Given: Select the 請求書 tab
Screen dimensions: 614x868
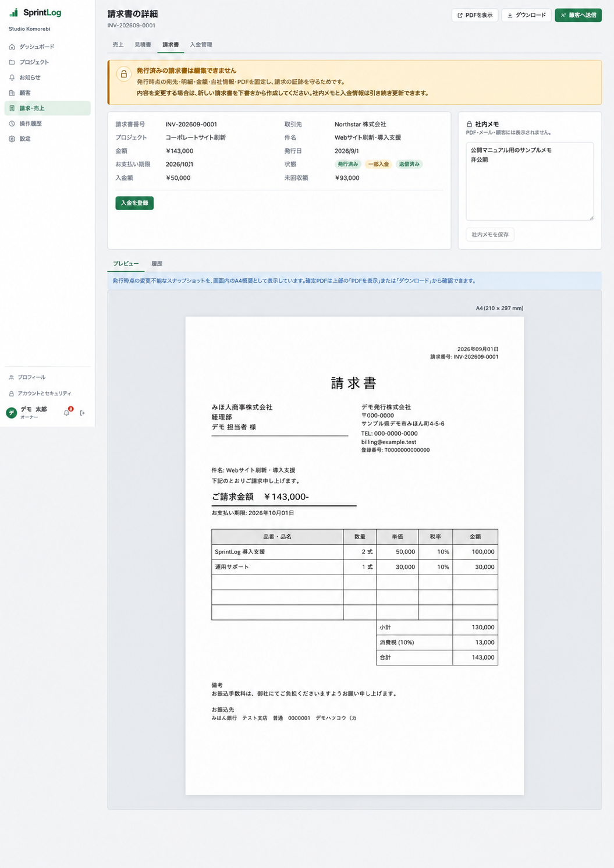Looking at the screenshot, I should (x=171, y=45).
